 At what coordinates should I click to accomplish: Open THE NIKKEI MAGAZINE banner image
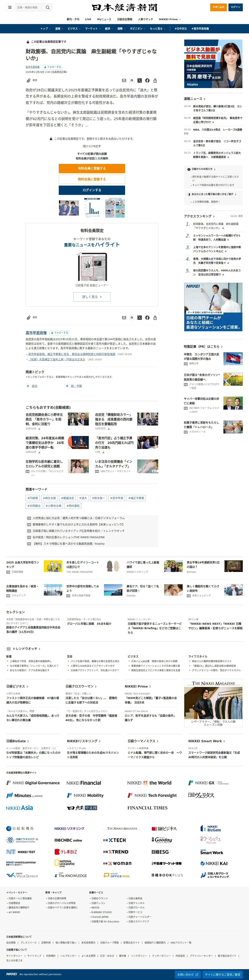coord(213,703)
